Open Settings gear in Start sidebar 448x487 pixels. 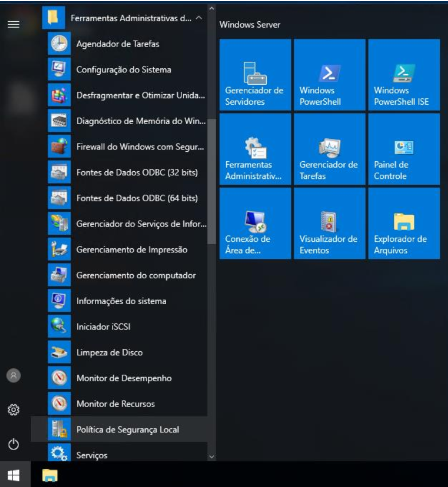pos(14,410)
